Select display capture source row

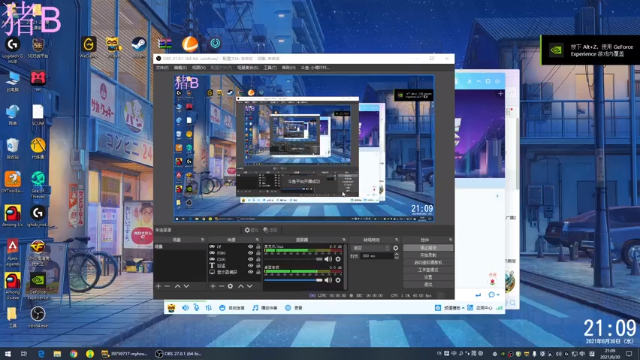(235, 272)
